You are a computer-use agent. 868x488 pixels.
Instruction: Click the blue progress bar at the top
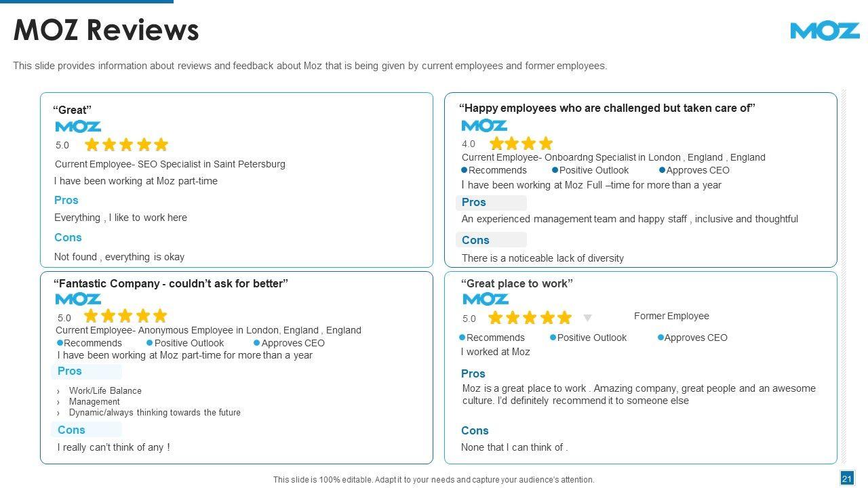coord(87,1)
